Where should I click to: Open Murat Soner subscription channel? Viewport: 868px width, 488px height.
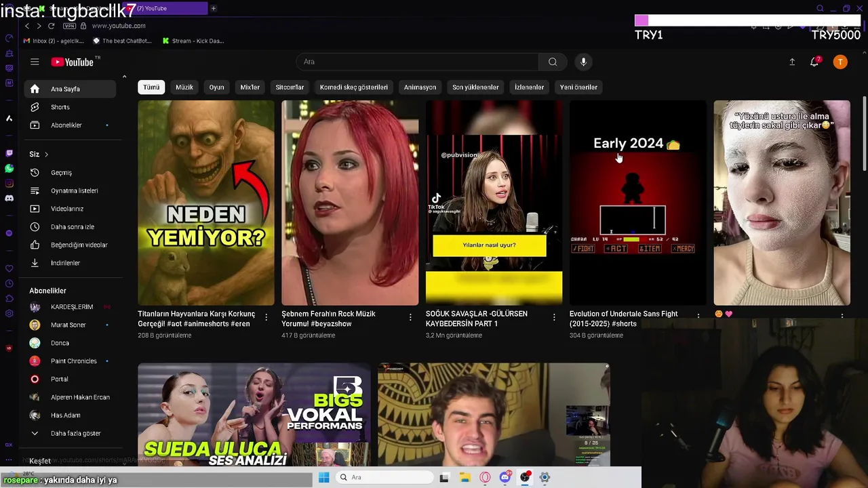pos(71,325)
